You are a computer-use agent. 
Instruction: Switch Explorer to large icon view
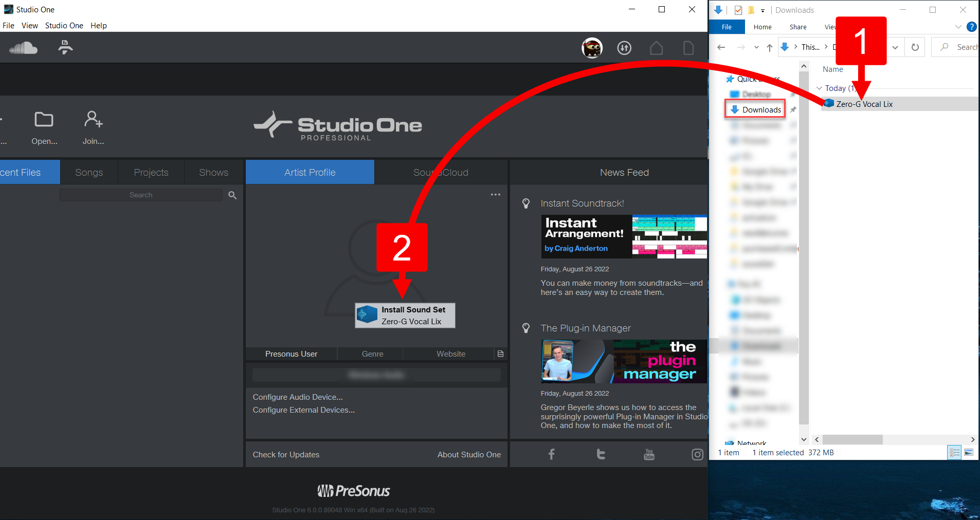click(x=970, y=452)
